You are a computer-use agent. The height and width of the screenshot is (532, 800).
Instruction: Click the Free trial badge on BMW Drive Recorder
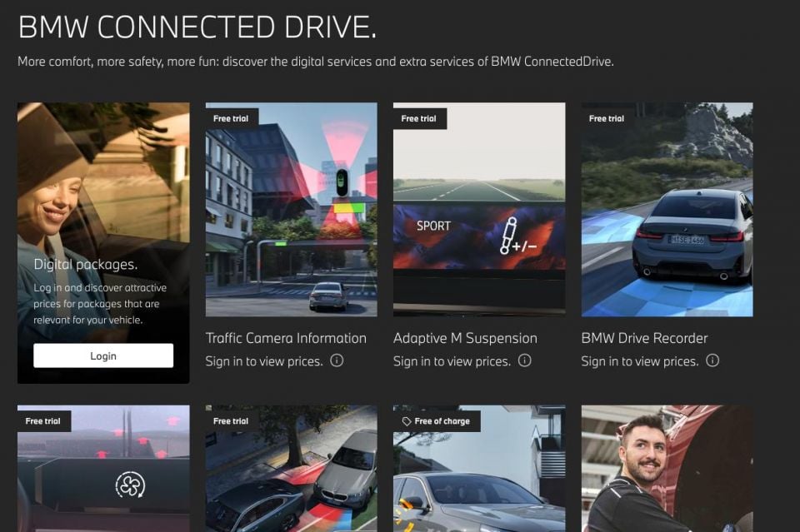(606, 118)
